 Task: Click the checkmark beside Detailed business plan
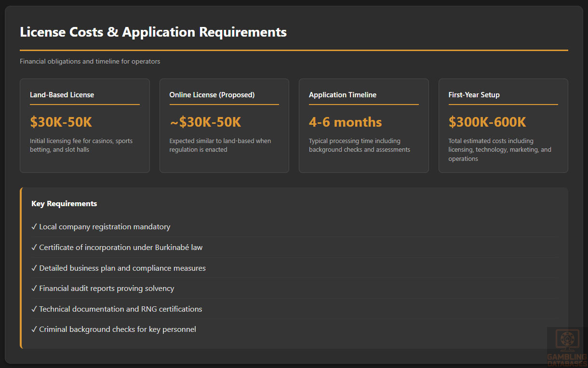pyautogui.click(x=34, y=268)
